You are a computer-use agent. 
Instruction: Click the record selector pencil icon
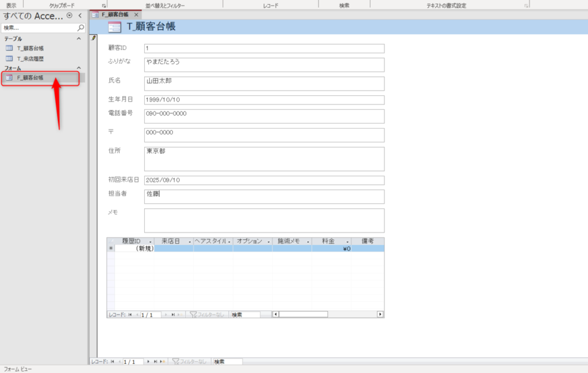(94, 38)
